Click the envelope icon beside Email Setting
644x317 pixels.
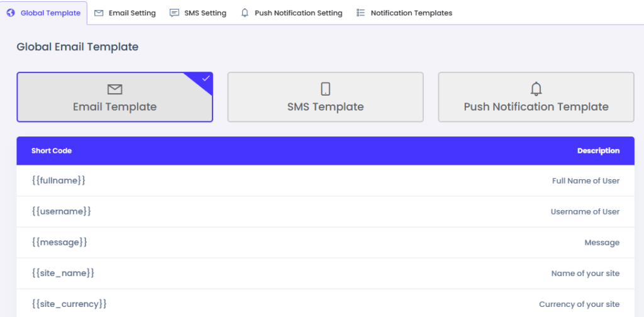click(99, 13)
